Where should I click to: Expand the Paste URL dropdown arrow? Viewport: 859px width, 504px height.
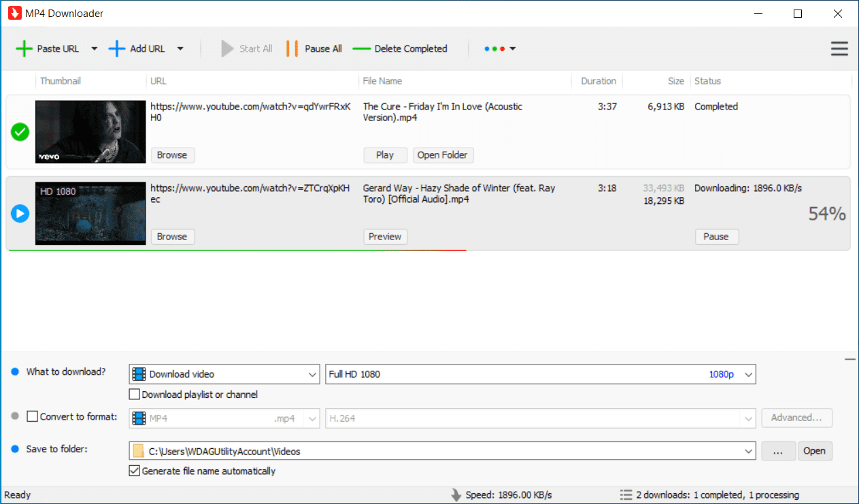coord(95,48)
